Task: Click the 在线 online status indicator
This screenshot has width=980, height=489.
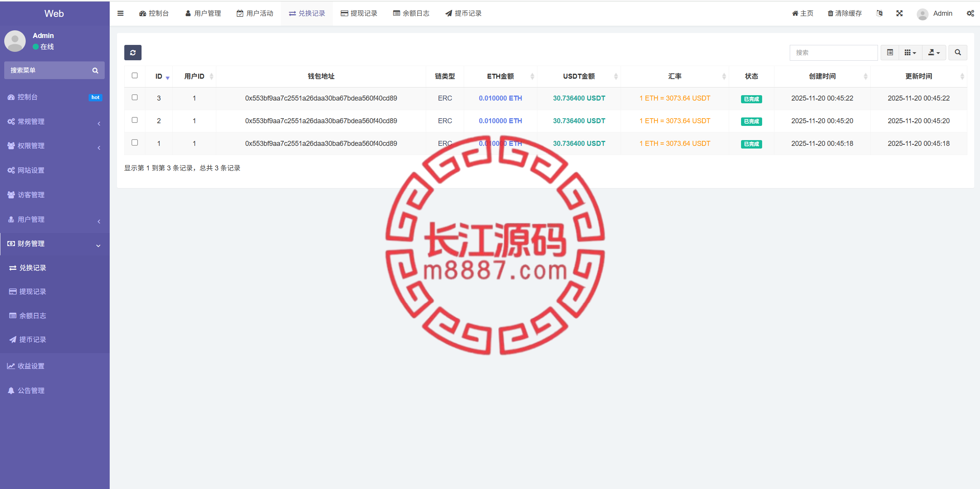Action: pyautogui.click(x=43, y=47)
